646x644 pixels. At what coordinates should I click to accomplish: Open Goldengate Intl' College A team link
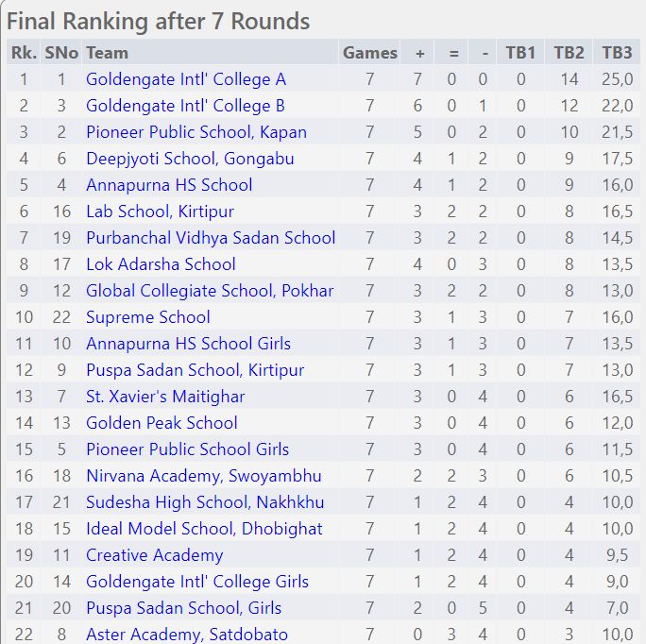(x=186, y=79)
